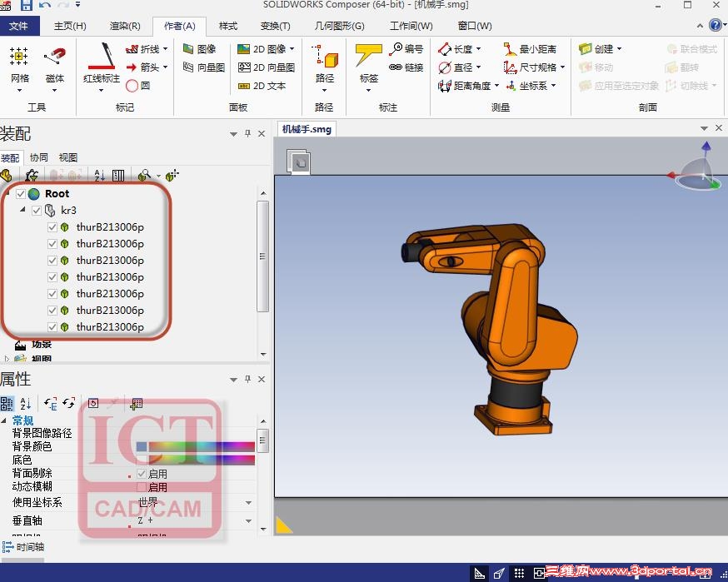Add a 2D 文本 text panel
728x582 pixels.
(262, 86)
